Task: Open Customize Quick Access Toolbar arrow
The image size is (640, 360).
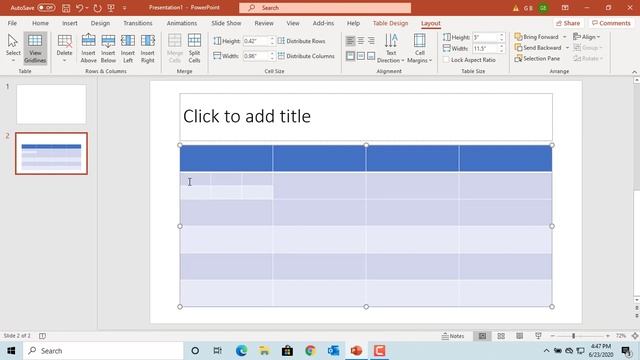Action: (124, 8)
